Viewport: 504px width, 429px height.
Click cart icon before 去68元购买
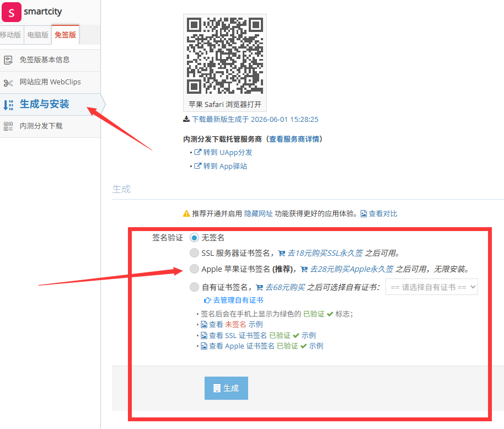(259, 287)
